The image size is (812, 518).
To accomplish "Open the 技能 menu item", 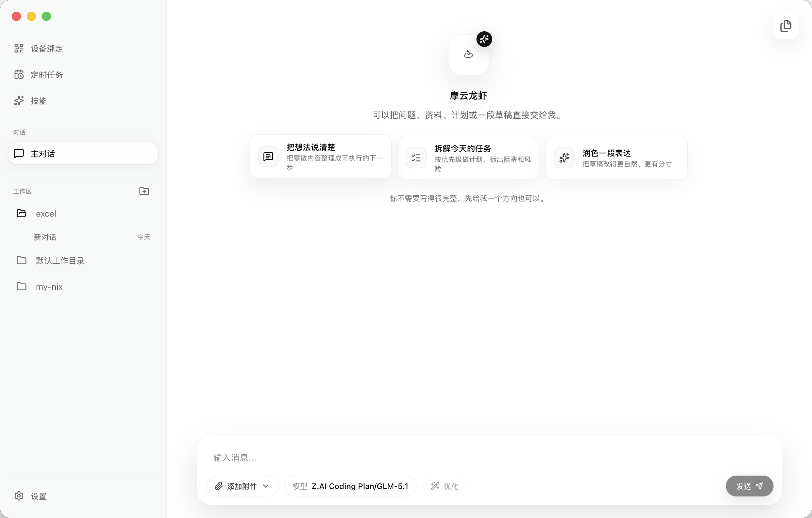I will (x=83, y=100).
